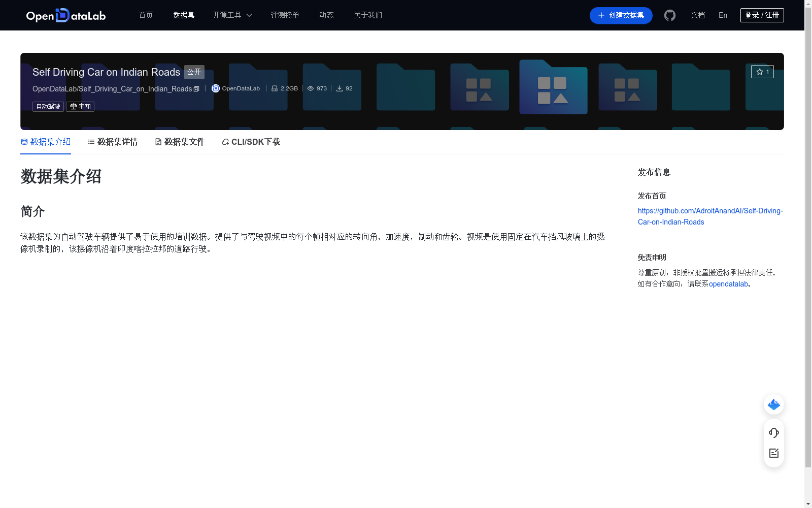Screen dimensions: 812x508
Task: Click the 发布首页 heading
Action: (x=652, y=196)
